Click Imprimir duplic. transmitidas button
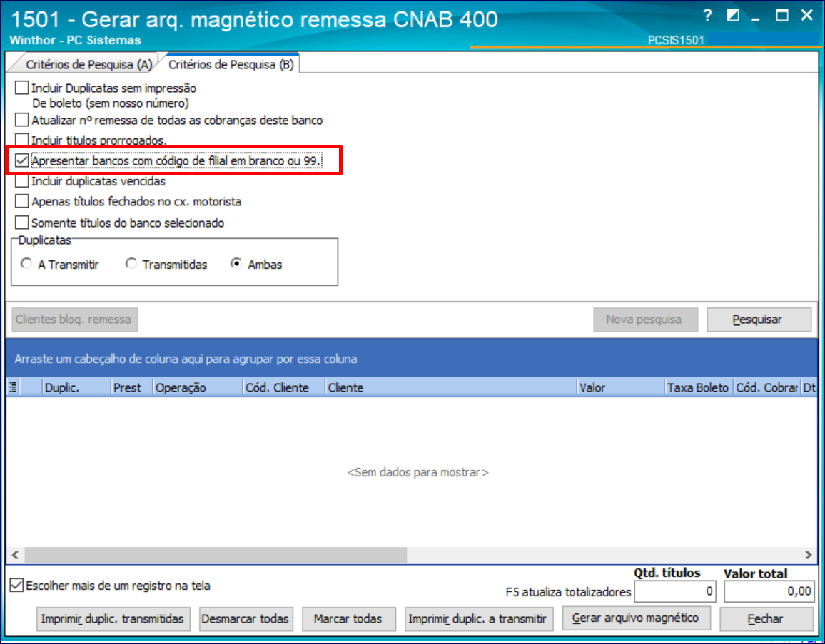This screenshot has height=644, width=825. coord(112,619)
